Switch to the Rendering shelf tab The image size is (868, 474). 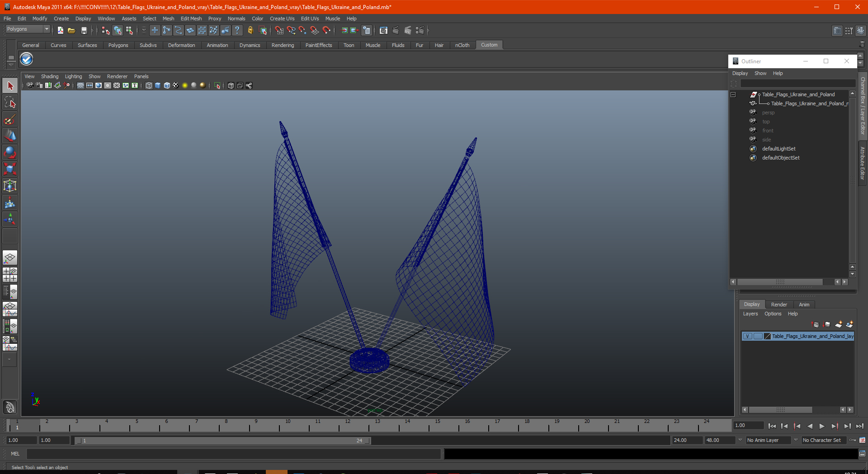(283, 45)
